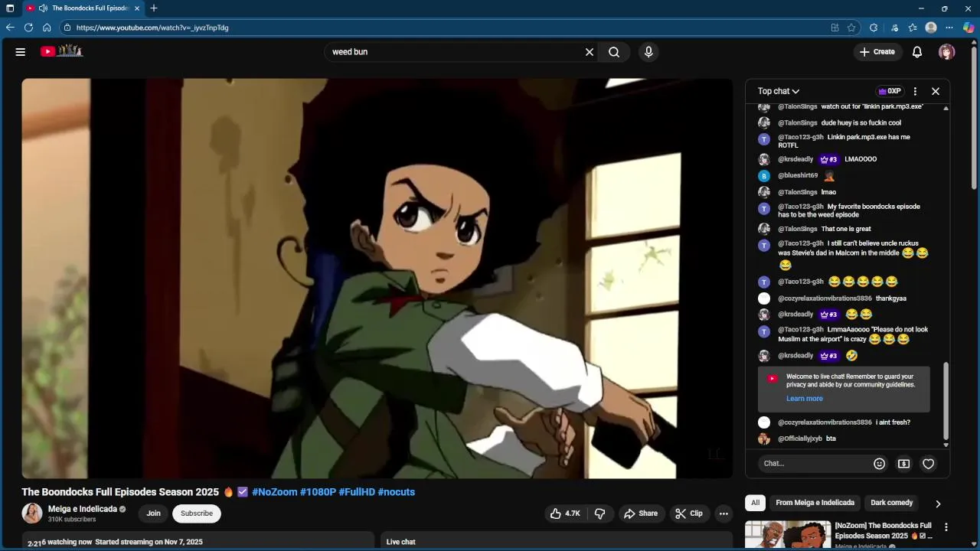Screen dimensions: 980x551
Task: Open the recommended Boondocks video thumbnail
Action: pos(788,535)
